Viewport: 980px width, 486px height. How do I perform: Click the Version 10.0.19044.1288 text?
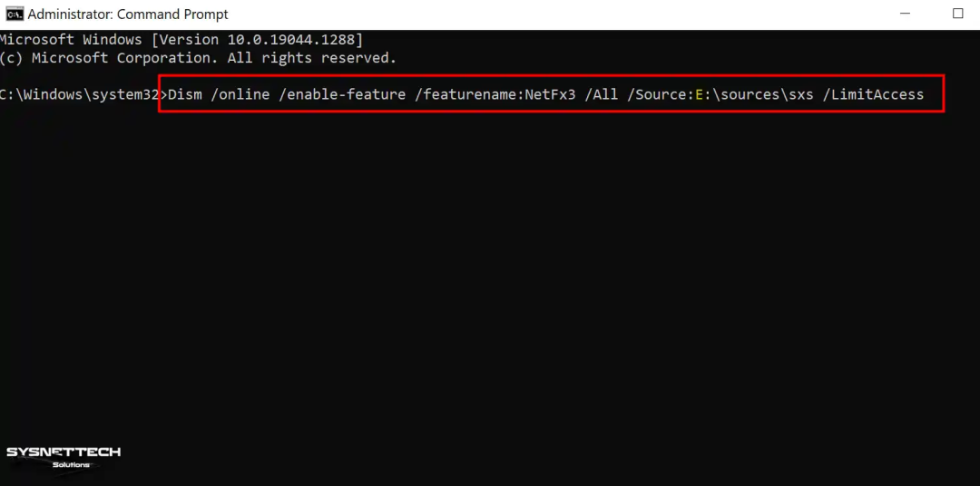tap(258, 40)
